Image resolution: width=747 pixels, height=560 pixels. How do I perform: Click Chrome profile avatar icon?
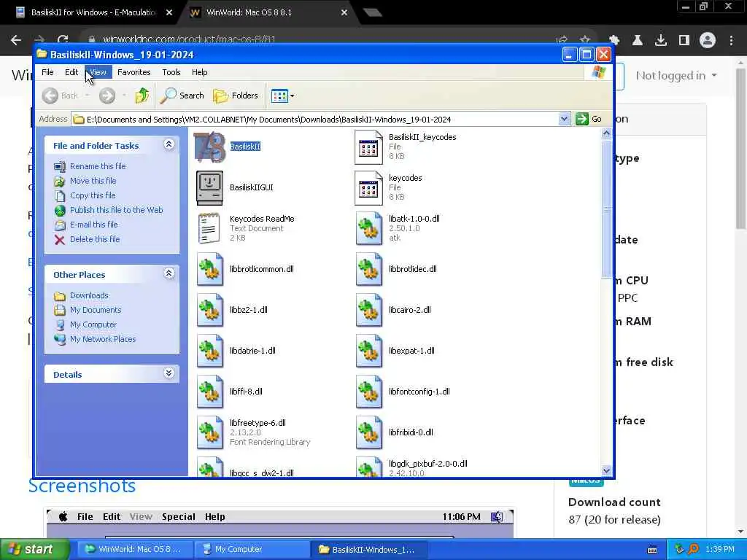708,40
